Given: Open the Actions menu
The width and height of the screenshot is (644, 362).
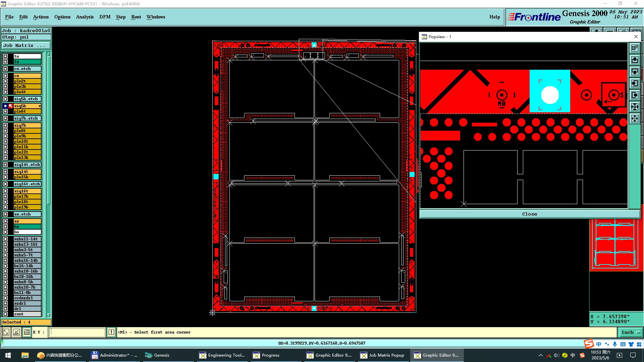Looking at the screenshot, I should [41, 17].
